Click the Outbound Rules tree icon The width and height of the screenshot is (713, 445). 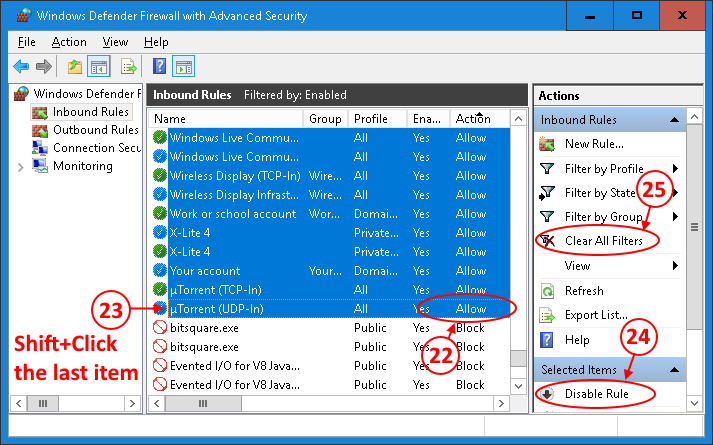click(40, 130)
